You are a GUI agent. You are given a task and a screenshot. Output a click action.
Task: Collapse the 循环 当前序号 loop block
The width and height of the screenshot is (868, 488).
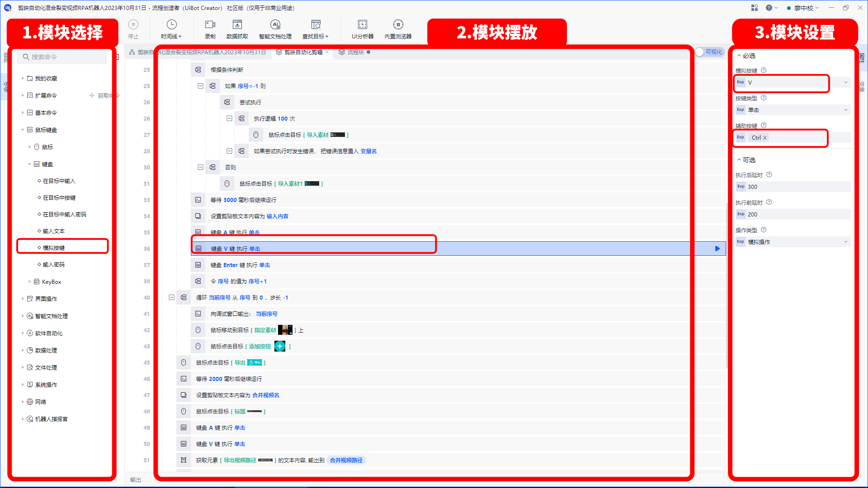(171, 297)
